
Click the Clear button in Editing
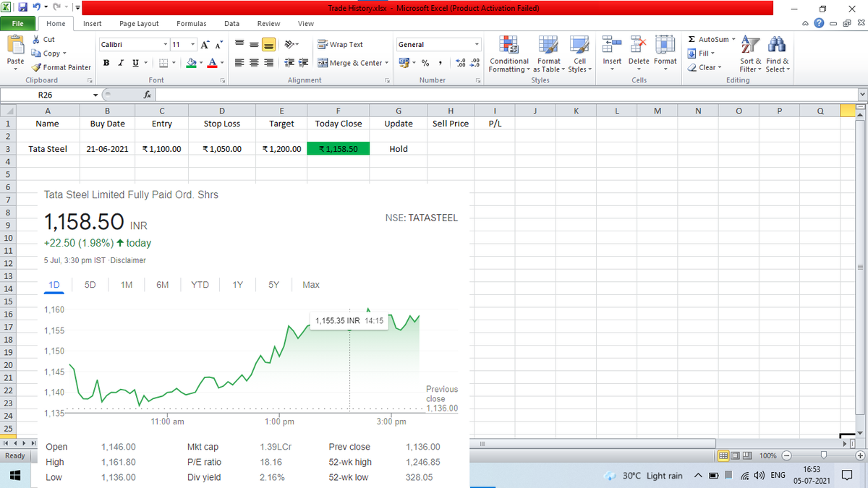point(703,67)
